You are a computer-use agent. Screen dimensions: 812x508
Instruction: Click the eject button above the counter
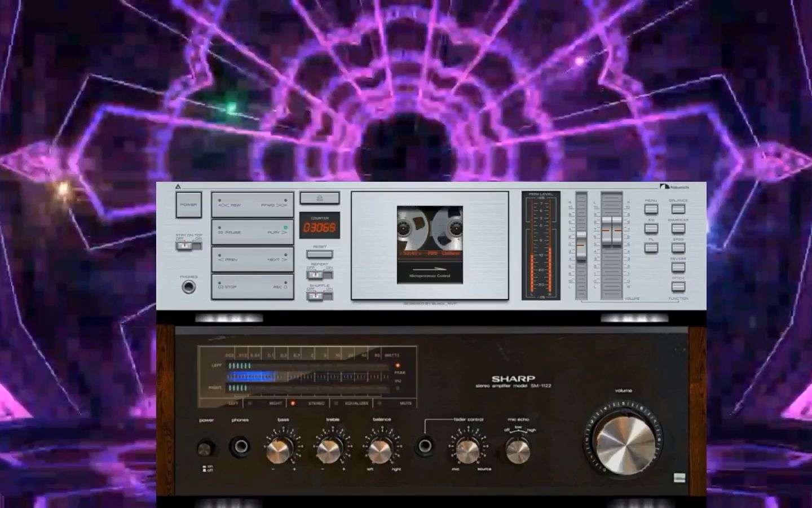[320, 198]
